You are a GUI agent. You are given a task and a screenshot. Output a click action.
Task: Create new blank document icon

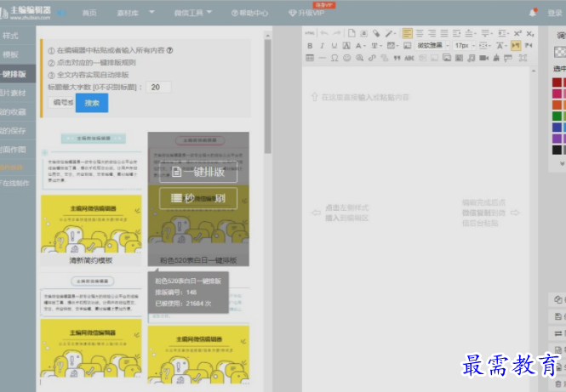[x=352, y=33]
